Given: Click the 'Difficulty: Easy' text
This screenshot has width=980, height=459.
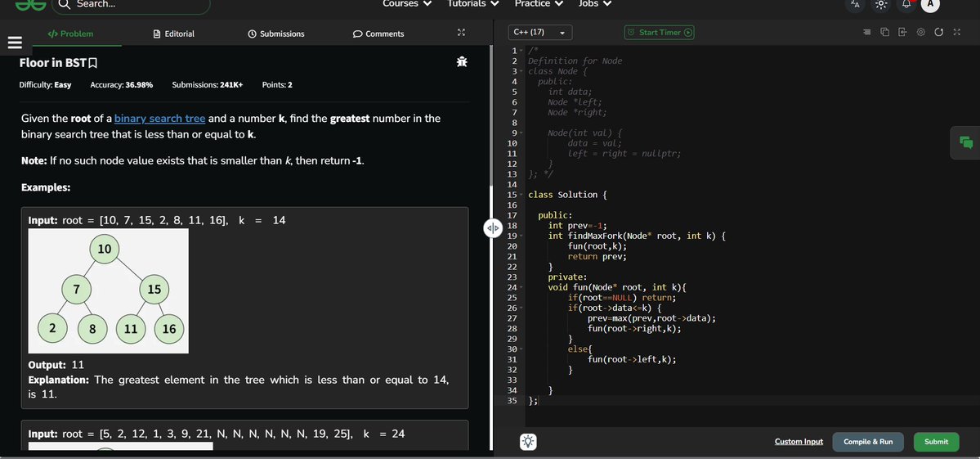Looking at the screenshot, I should point(45,84).
